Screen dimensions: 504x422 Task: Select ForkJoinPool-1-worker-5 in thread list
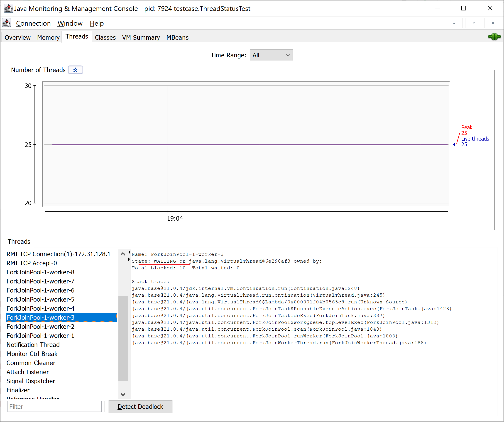tap(41, 299)
